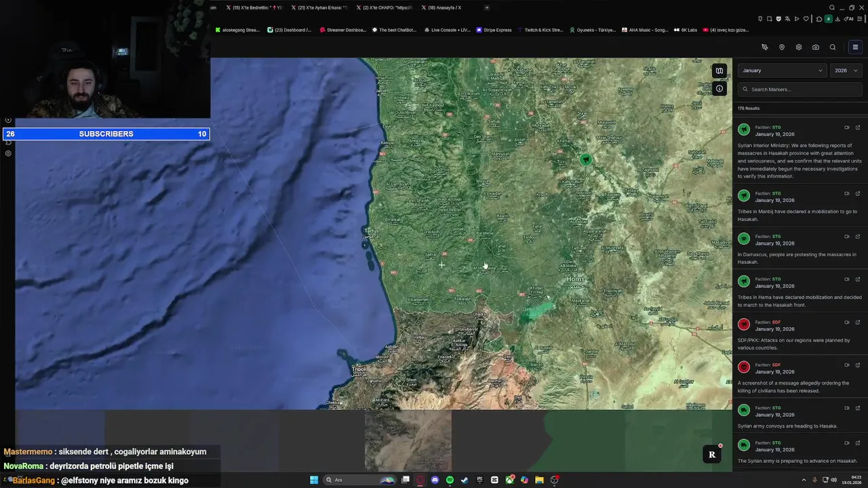Open the map info icon
The image size is (868, 488).
click(719, 89)
